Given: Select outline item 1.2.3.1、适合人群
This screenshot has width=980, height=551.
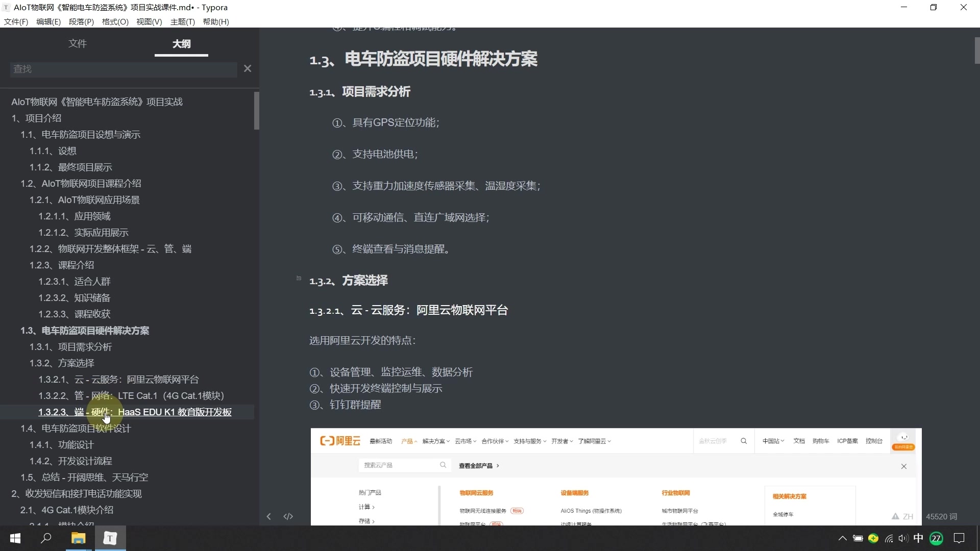Looking at the screenshot, I should (75, 282).
